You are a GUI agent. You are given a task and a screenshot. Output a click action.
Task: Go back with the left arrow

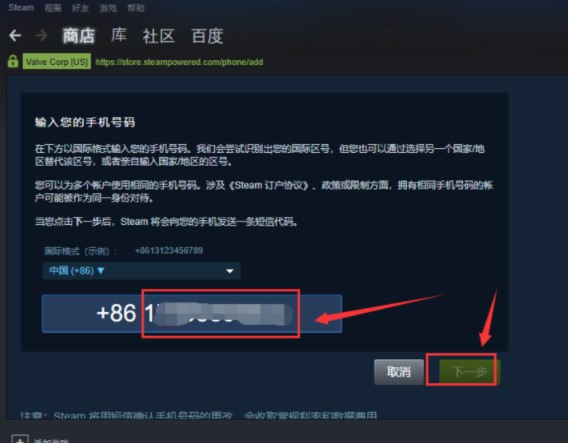click(15, 35)
